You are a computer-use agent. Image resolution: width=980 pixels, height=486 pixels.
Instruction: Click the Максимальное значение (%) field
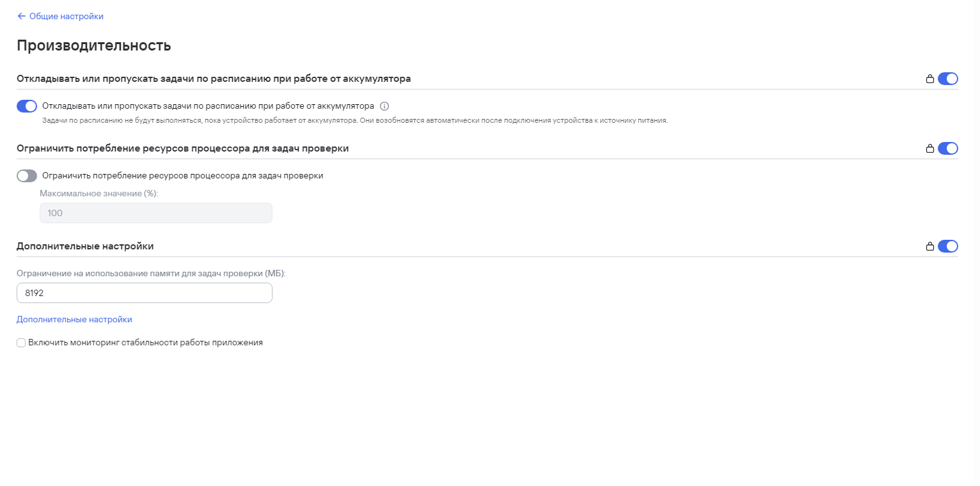156,213
